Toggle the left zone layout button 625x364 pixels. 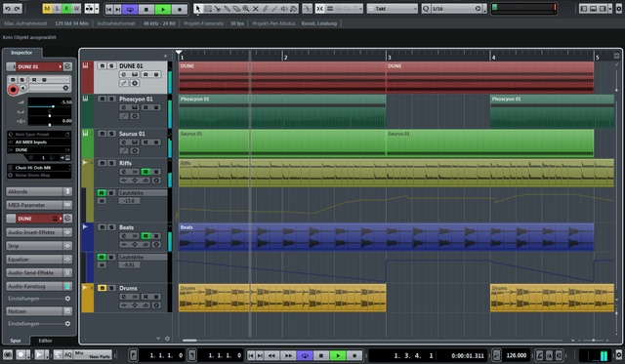[584, 9]
